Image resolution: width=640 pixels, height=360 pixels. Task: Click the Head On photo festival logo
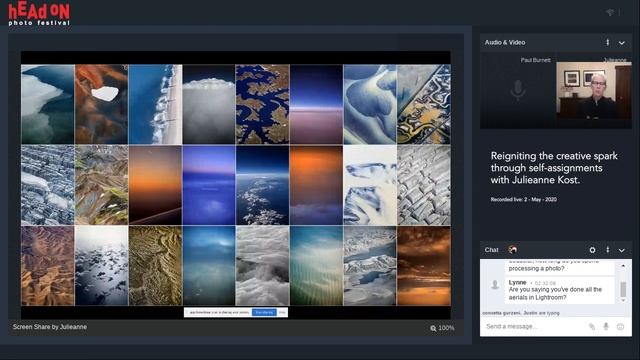tap(39, 14)
